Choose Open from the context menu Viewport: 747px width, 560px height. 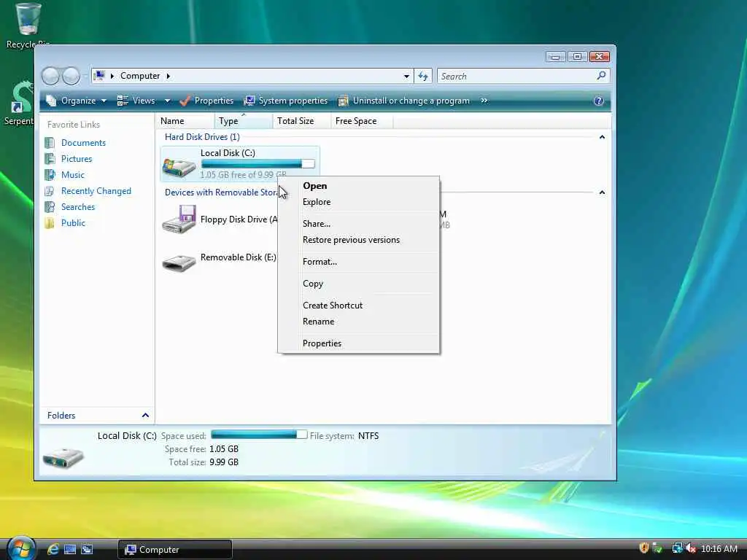tap(358, 186)
